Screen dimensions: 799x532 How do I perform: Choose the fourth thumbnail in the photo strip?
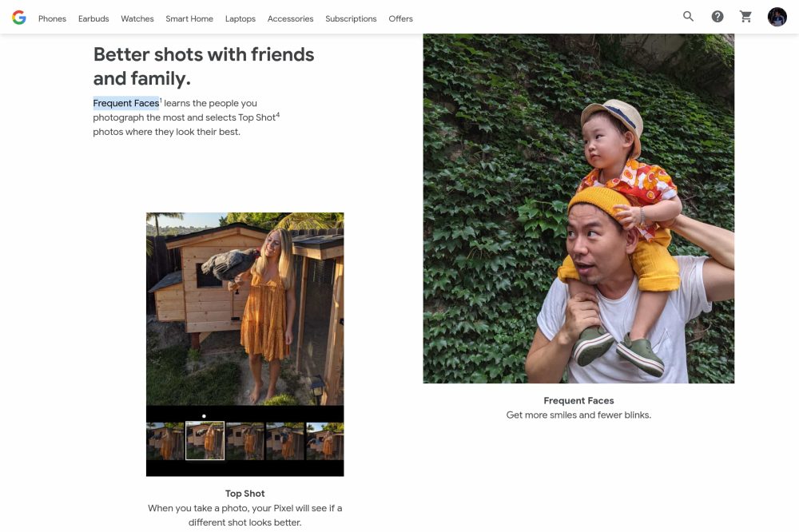284,441
